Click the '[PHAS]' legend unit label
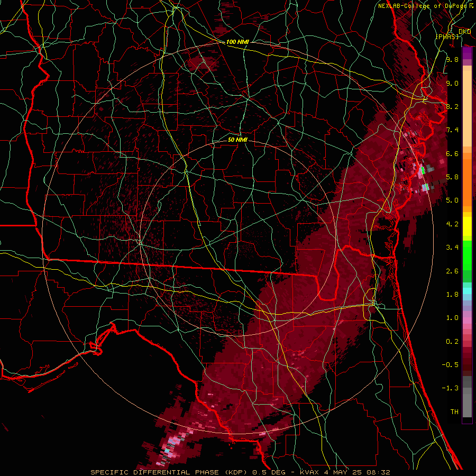This screenshot has width=476, height=476. [x=447, y=36]
